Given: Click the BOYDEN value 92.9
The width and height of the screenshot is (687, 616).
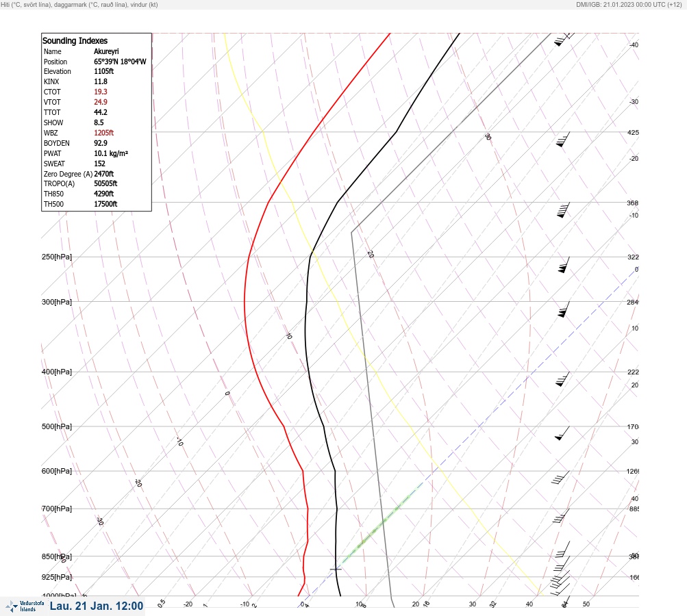Looking at the screenshot, I should (100, 143).
